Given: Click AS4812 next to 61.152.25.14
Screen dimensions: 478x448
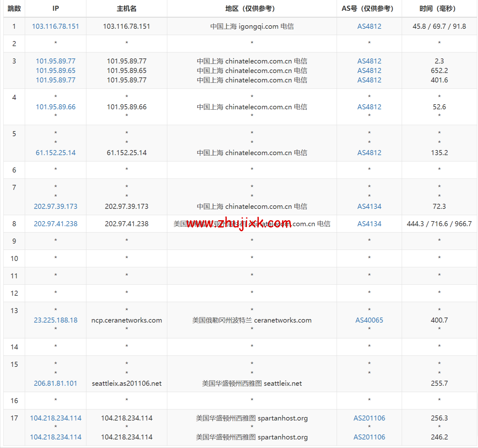Looking at the screenshot, I should [x=369, y=153].
